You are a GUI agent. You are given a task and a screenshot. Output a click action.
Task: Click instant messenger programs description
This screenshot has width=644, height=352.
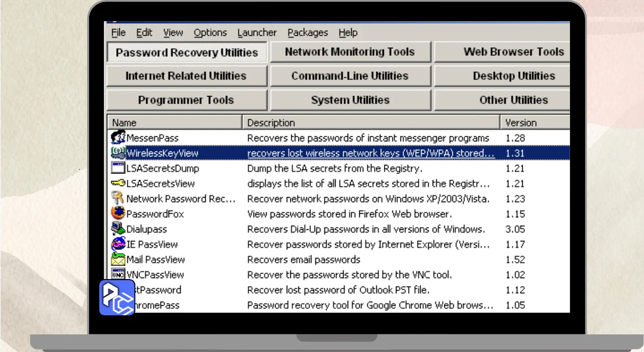(368, 138)
